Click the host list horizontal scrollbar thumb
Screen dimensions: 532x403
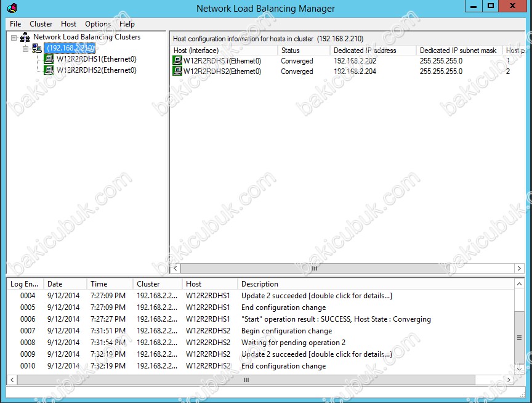[315, 268]
